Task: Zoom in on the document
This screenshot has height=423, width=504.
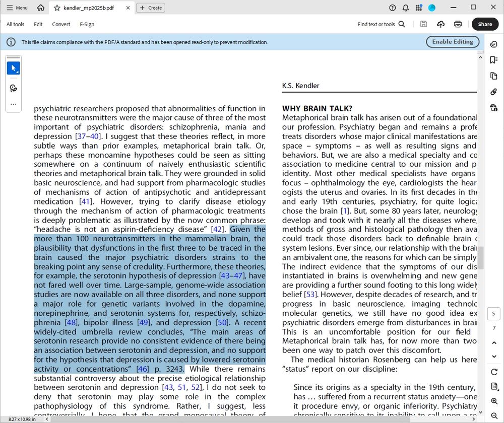Action: pyautogui.click(x=494, y=401)
